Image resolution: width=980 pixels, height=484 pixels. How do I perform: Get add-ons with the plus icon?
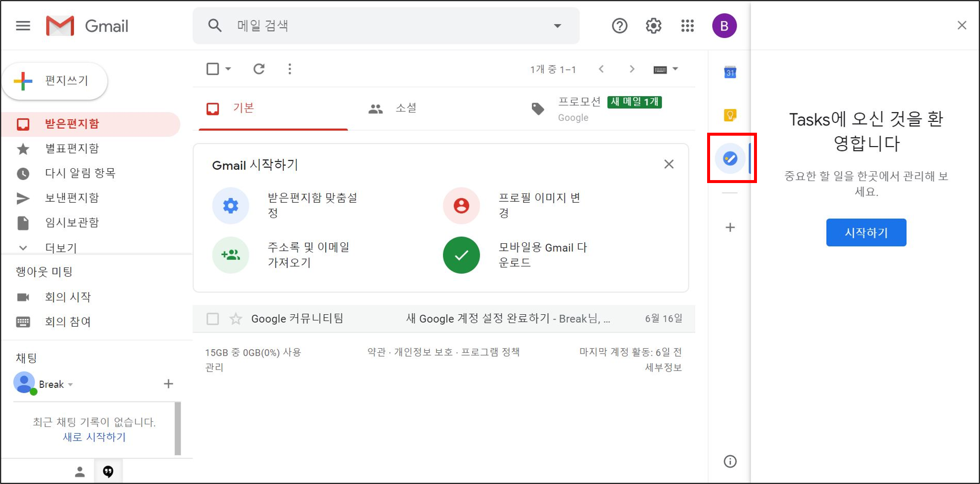click(x=730, y=227)
